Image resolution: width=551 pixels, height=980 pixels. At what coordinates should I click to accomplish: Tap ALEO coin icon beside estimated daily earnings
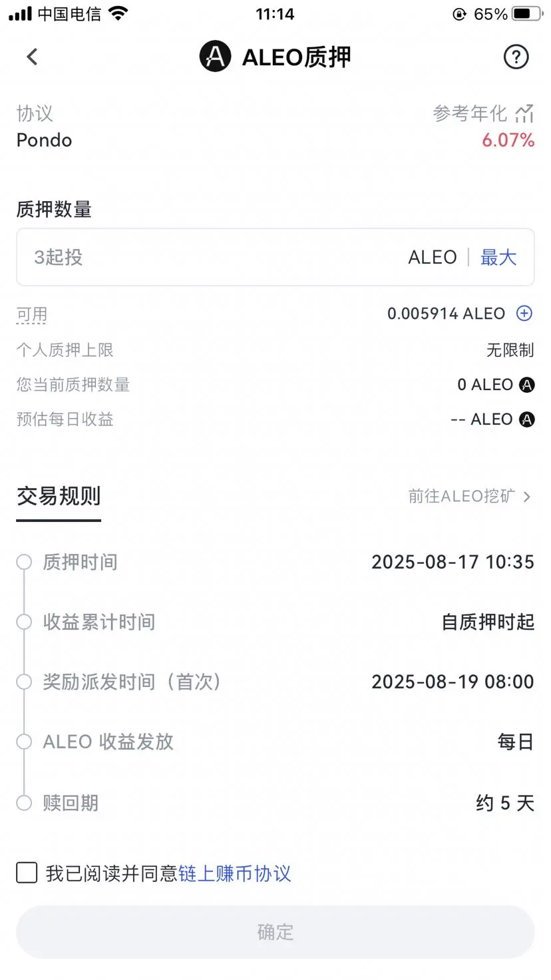pyautogui.click(x=526, y=419)
